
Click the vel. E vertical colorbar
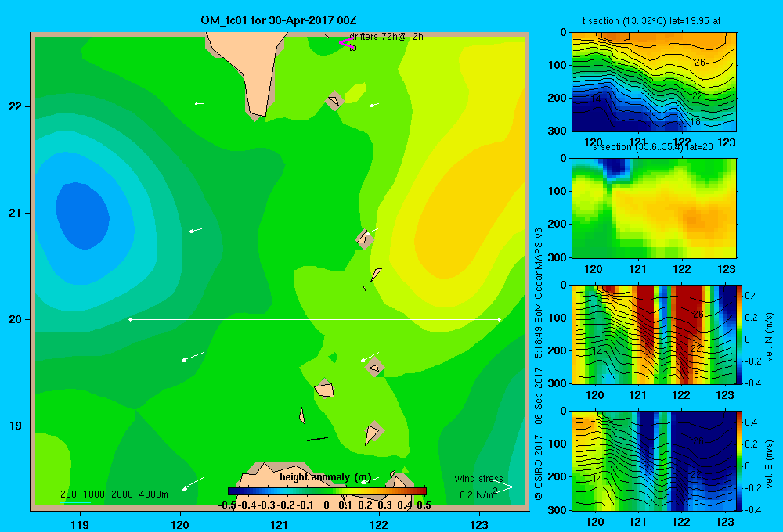tap(740, 461)
